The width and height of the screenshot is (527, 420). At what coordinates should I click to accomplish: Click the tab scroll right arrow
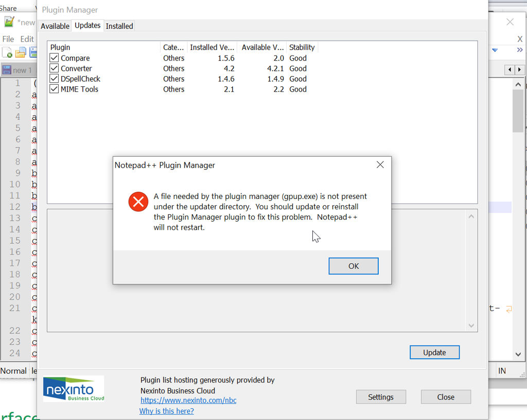point(520,69)
